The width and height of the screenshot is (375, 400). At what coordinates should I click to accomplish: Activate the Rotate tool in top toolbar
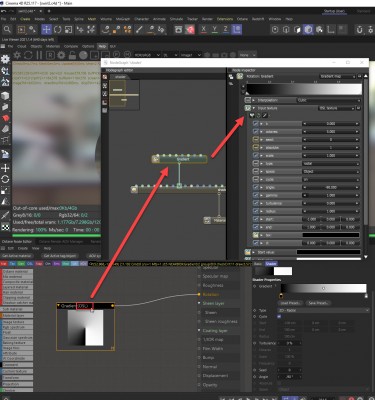(x=57, y=30)
